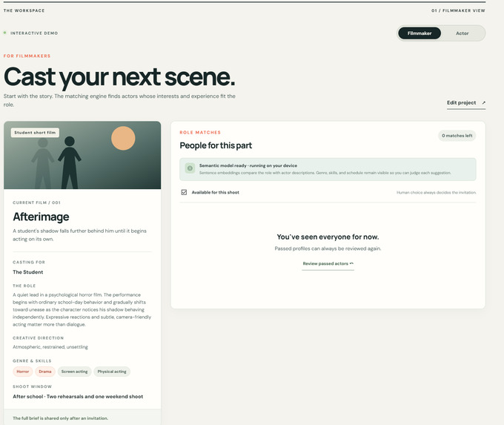Click the arrow icon beside Edit project
This screenshot has height=425, width=504.
(483, 102)
